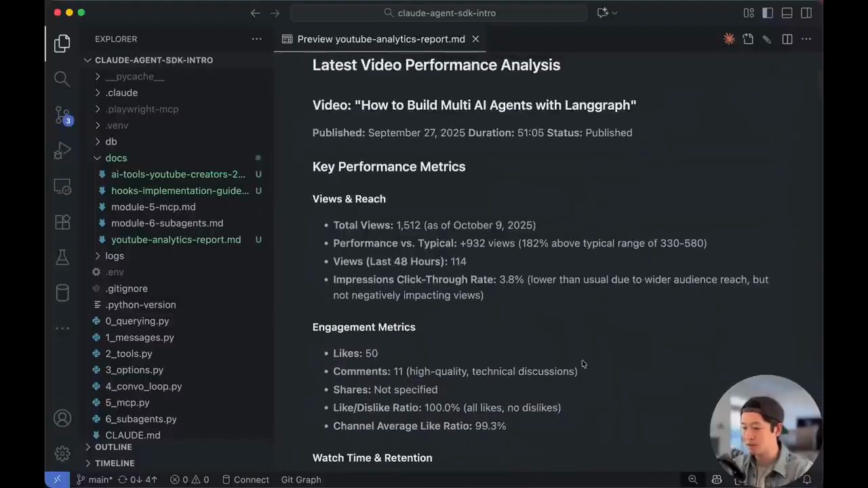The width and height of the screenshot is (868, 488).
Task: Open the Remote Explorer view
Action: (62, 186)
